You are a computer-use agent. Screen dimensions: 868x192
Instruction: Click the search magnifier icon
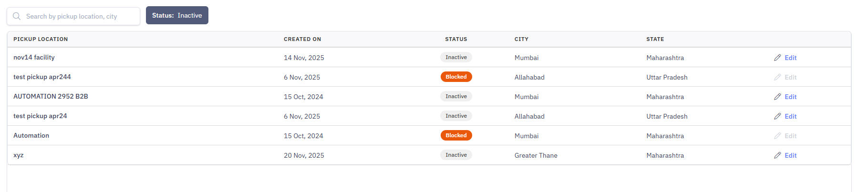click(17, 16)
